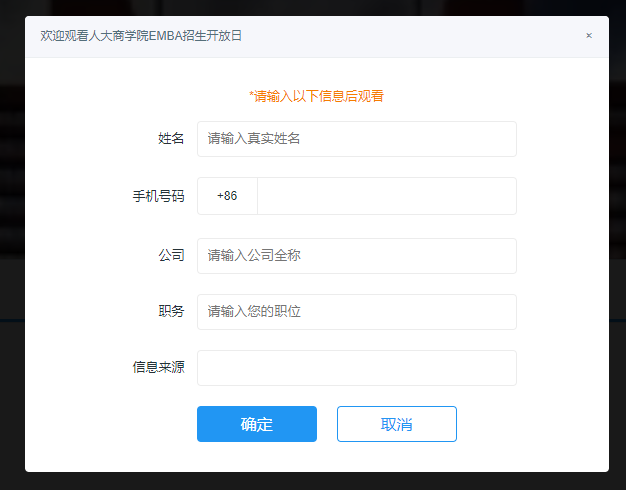Click the 公司 company full name field
Screen dimensions: 626x490
pyautogui.click(x=356, y=256)
